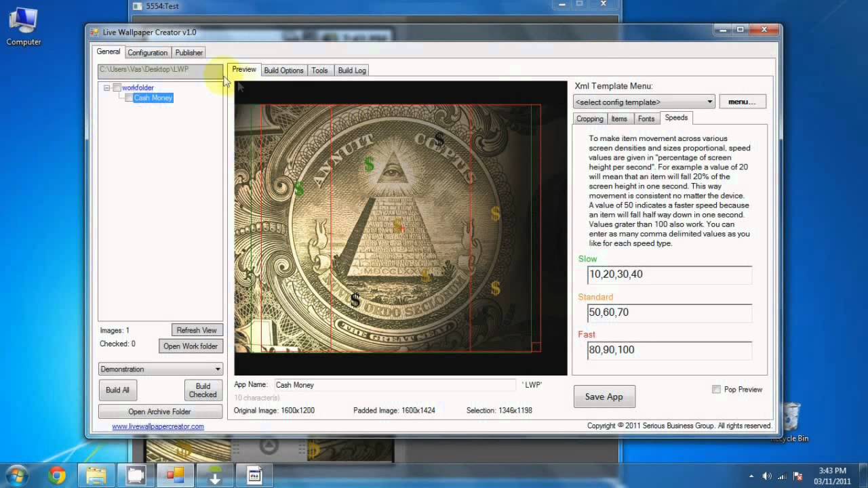The width and height of the screenshot is (868, 488).
Task: Enable the Pop Preview checkbox
Action: [716, 390]
